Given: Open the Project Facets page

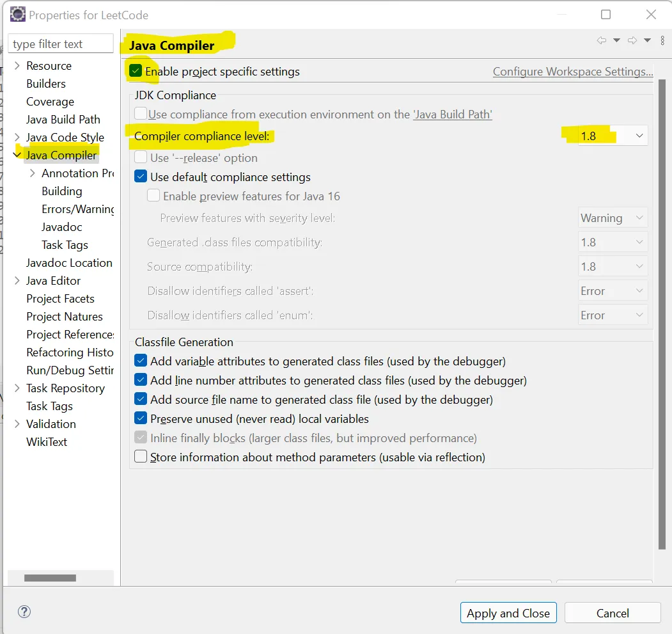Looking at the screenshot, I should click(61, 299).
